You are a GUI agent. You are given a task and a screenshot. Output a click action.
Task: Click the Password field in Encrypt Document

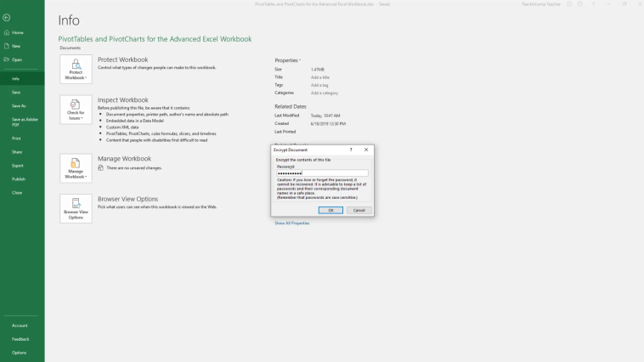(x=322, y=173)
